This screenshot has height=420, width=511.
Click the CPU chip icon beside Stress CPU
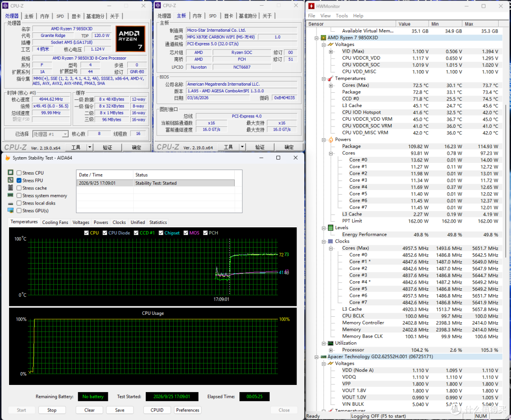[10, 172]
